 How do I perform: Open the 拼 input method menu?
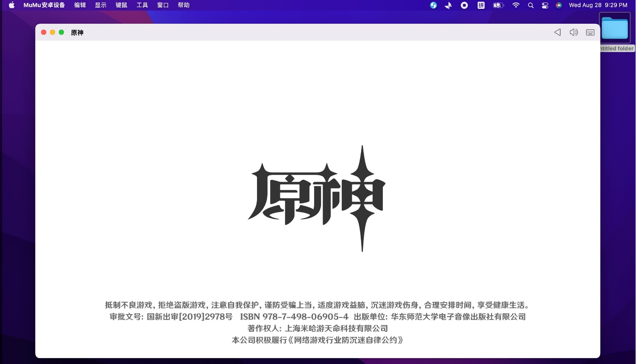(481, 5)
